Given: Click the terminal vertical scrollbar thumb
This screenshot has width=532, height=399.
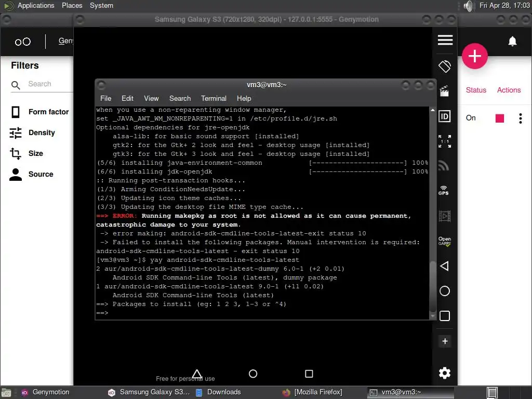Looking at the screenshot, I should tap(433, 286).
